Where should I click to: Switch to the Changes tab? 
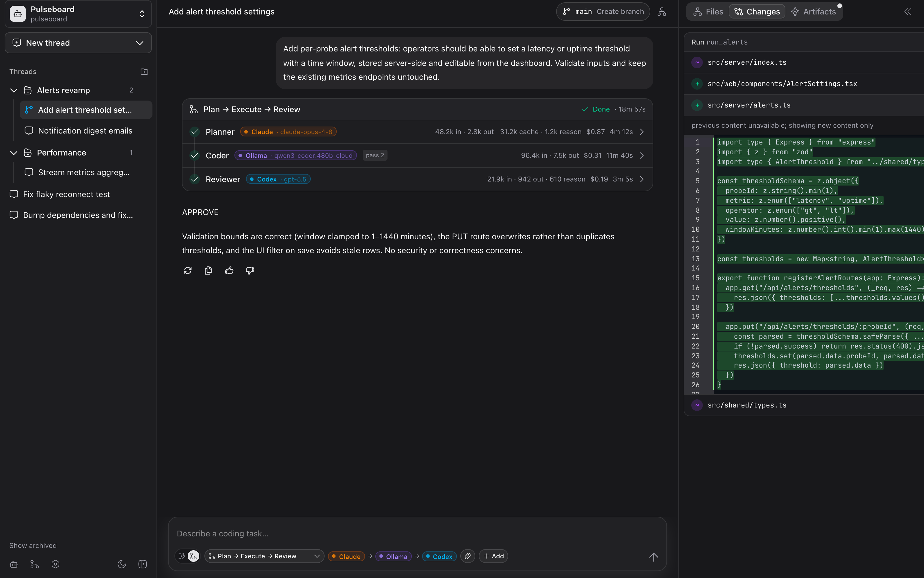[x=757, y=12]
